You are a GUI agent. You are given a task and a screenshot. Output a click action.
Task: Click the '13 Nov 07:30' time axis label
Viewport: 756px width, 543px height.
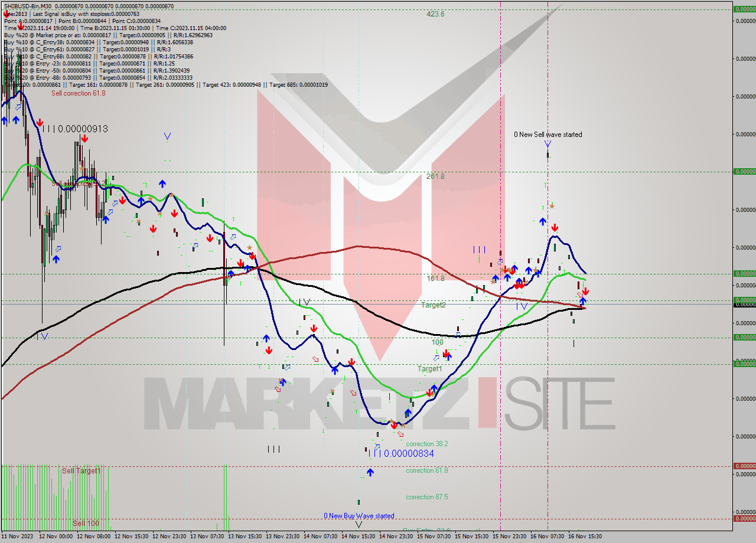(x=208, y=537)
